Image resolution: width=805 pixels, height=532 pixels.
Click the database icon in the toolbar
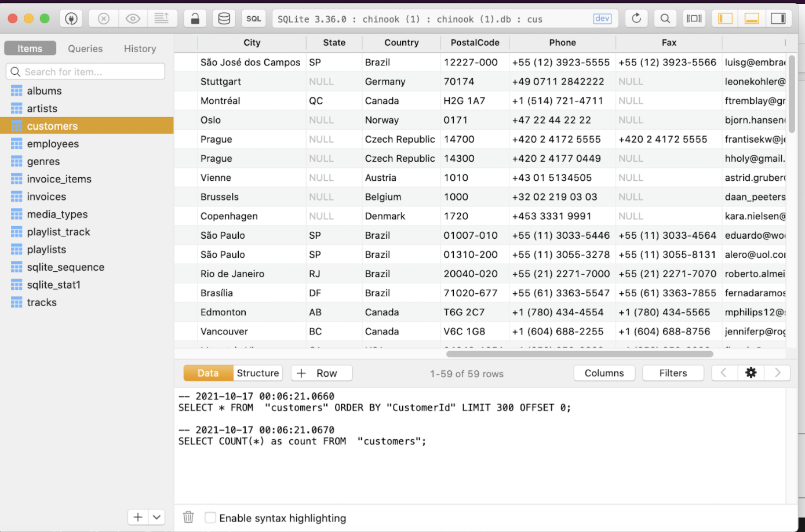click(224, 18)
